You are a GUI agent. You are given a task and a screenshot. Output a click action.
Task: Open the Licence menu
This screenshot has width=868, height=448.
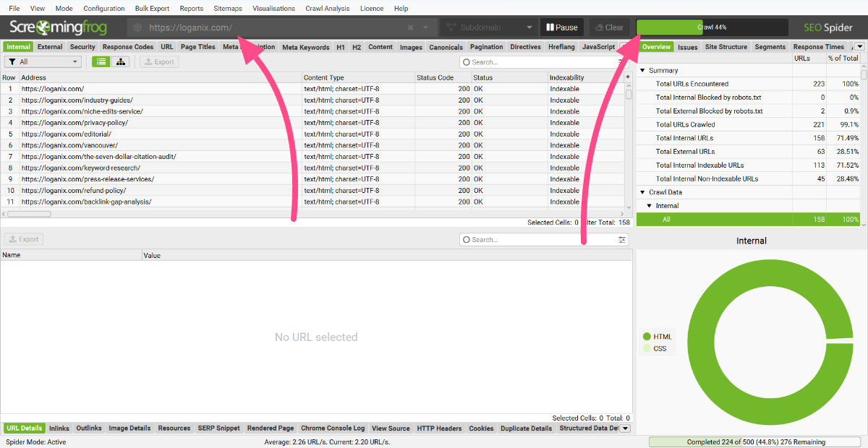(372, 9)
